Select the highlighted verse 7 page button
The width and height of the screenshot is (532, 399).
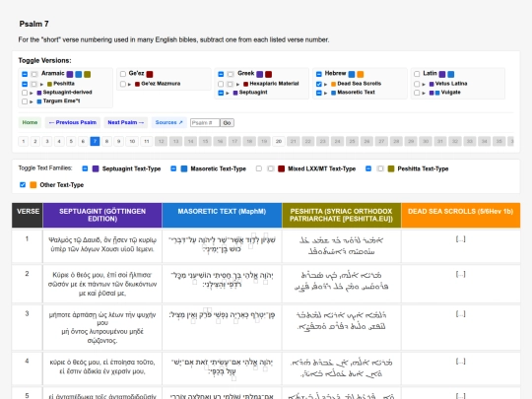coord(95,141)
